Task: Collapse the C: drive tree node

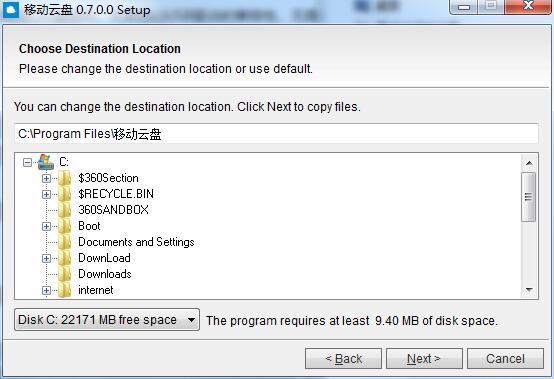Action: point(27,162)
